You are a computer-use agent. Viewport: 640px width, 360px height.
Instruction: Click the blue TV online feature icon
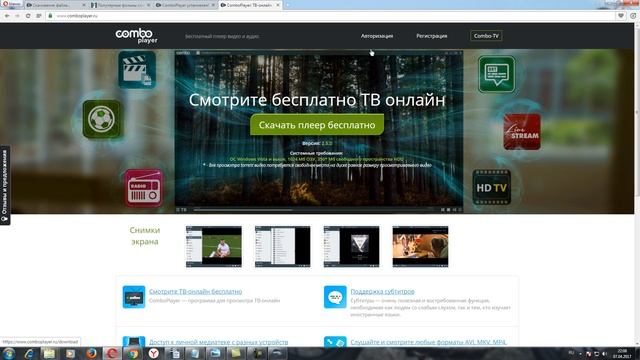coord(134,297)
